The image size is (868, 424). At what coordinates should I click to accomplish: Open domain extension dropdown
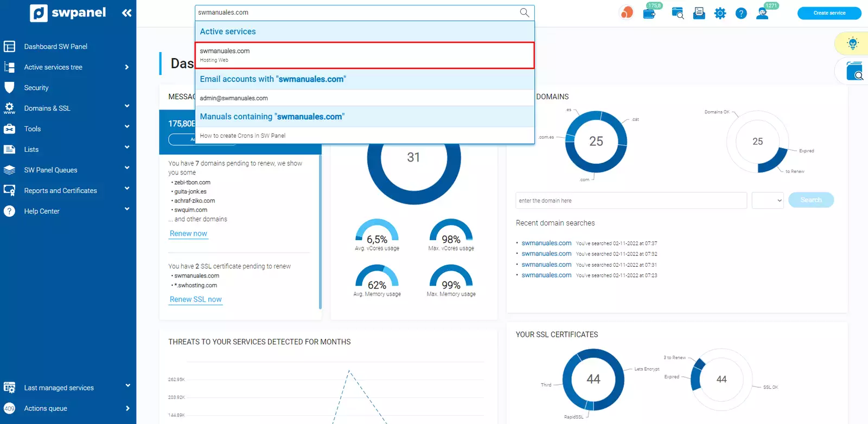pos(767,201)
